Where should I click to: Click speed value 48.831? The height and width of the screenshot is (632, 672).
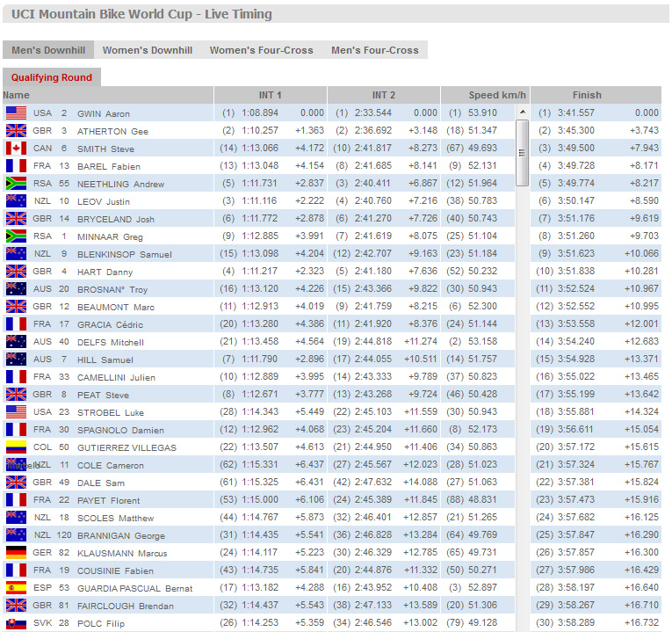pos(482,500)
